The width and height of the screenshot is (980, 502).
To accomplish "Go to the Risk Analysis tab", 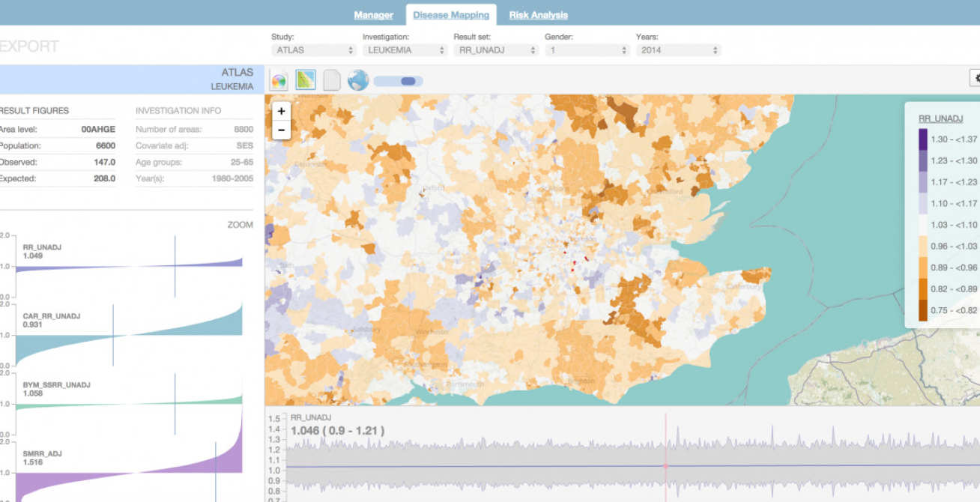I will coord(538,15).
